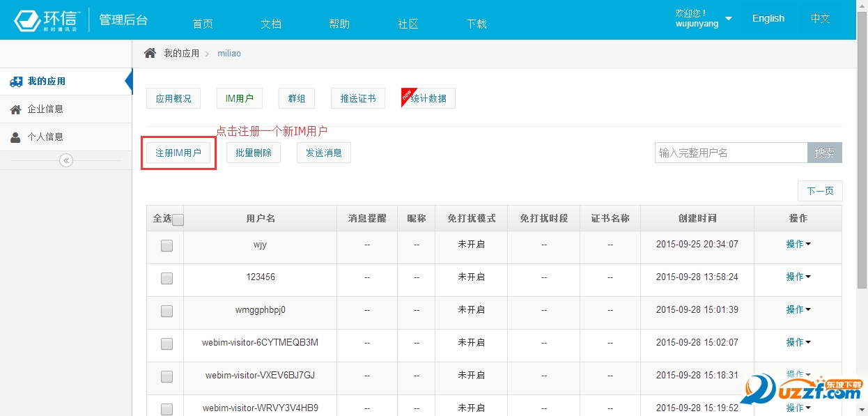Open 操作 dropdown for webim-visitor-WRVY3V4HB9
Image resolution: width=868 pixels, height=416 pixels.
798,408
